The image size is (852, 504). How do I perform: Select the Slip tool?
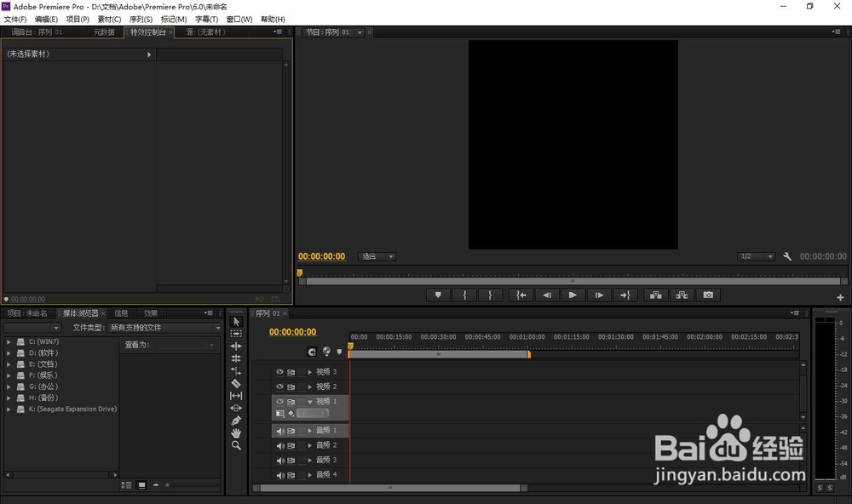(x=236, y=396)
